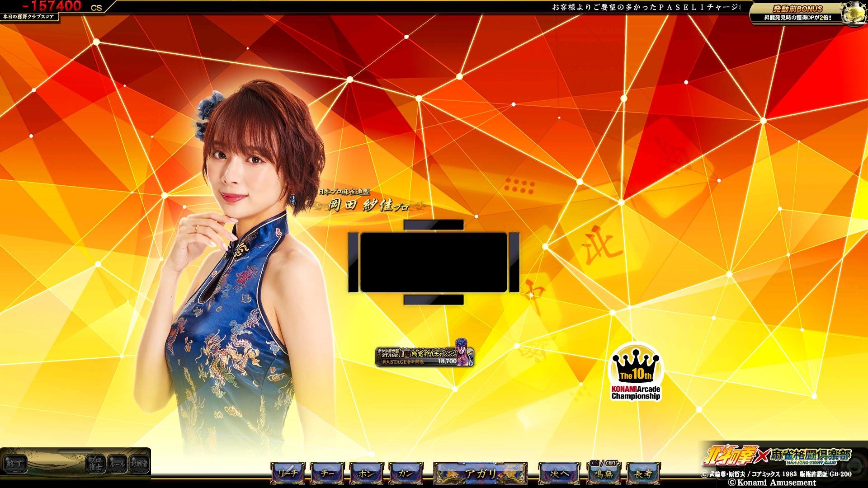
Task: Open the 残党狩りチャレンジ stage banner
Action: coord(424,357)
